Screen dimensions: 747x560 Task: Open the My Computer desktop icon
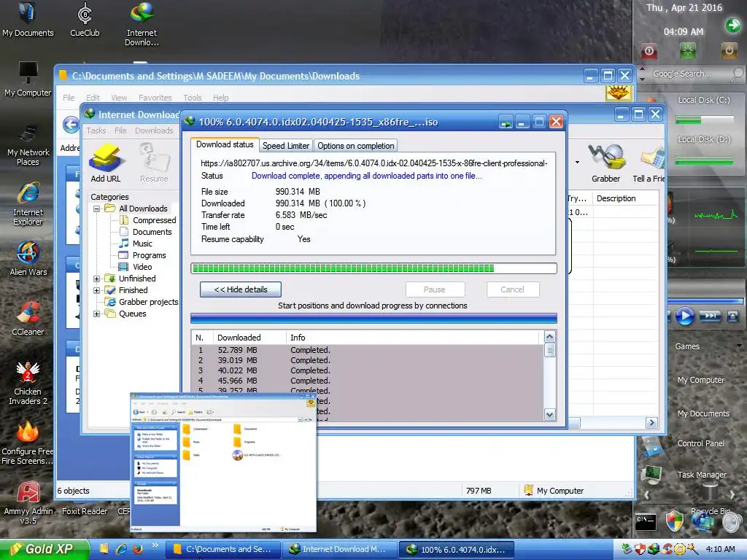28,79
